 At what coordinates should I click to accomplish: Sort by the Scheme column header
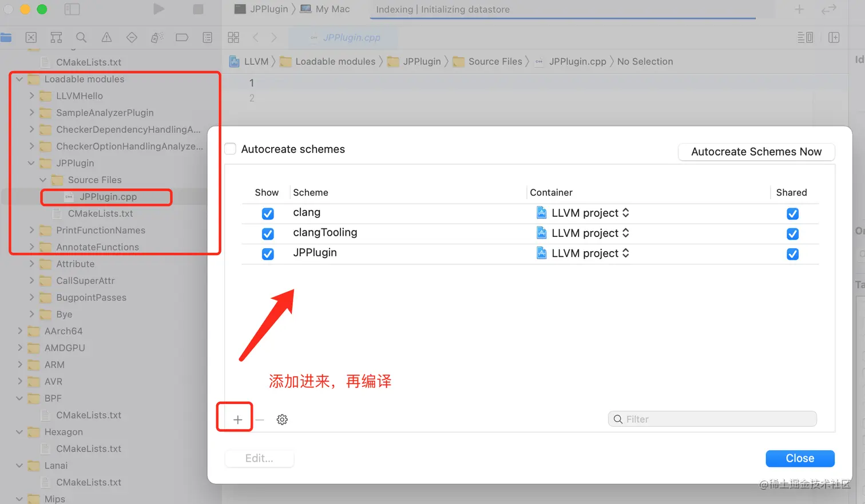click(x=311, y=192)
